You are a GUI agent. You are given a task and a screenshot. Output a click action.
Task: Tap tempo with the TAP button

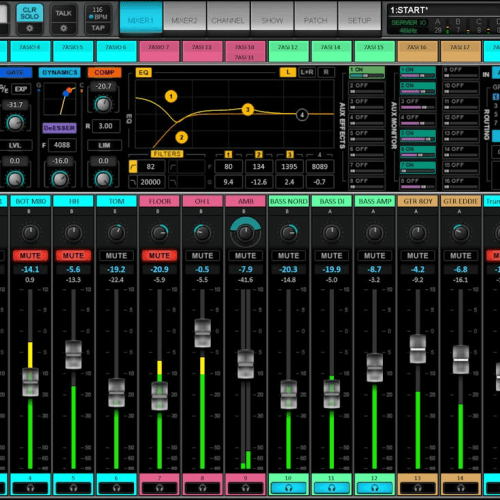[x=98, y=28]
